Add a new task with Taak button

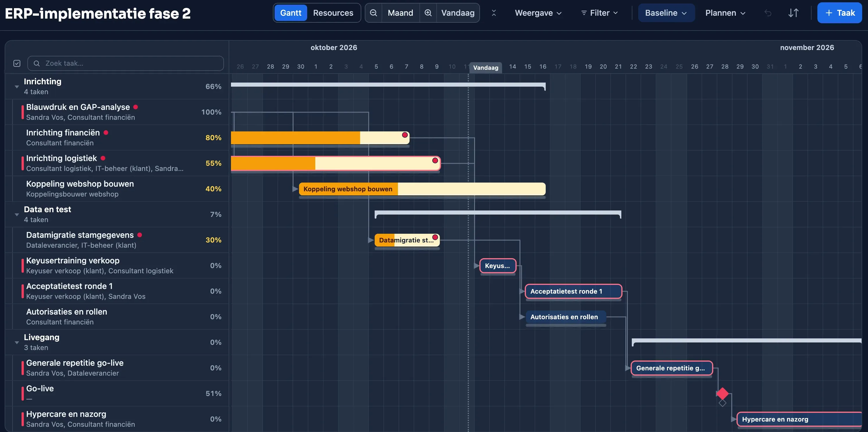coord(839,13)
